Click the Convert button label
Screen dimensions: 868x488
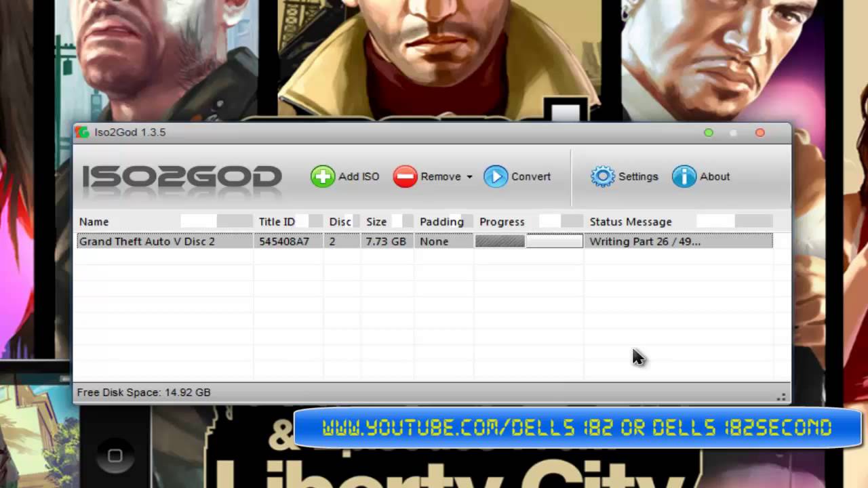[x=531, y=176]
